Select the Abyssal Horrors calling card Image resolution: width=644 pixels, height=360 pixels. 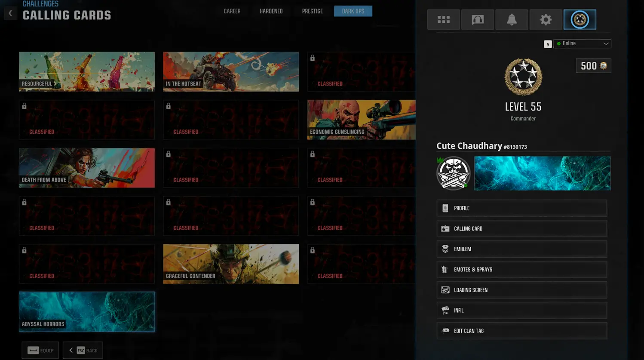click(87, 311)
